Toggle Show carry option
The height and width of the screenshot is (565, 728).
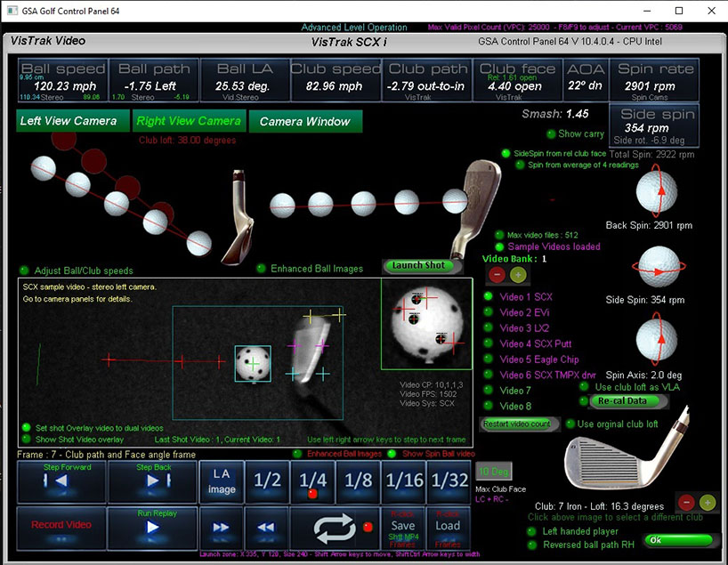pyautogui.click(x=550, y=133)
